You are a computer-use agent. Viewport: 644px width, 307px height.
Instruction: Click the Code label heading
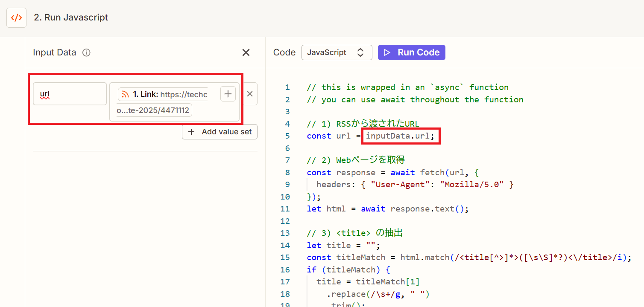coord(284,52)
